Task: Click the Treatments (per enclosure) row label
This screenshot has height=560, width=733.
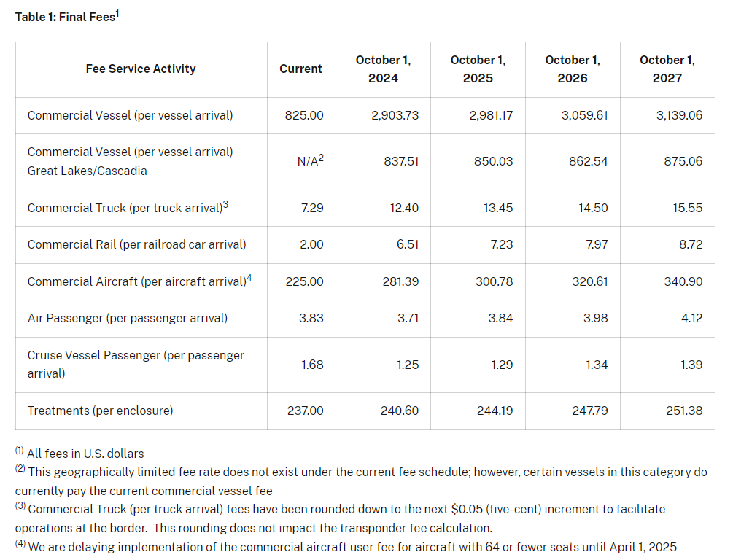Action: click(100, 411)
